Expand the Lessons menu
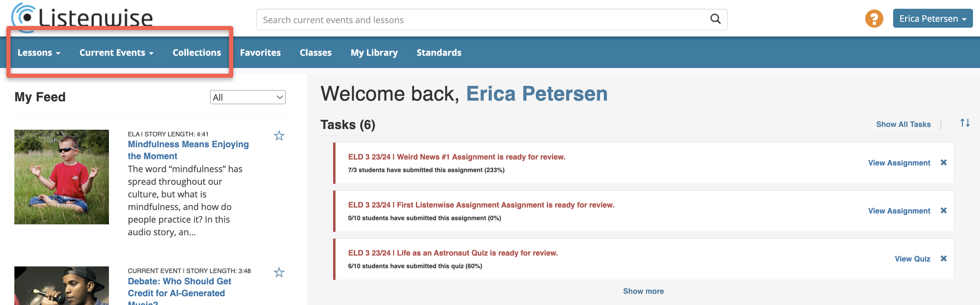Image resolution: width=980 pixels, height=305 pixels. [x=39, y=53]
